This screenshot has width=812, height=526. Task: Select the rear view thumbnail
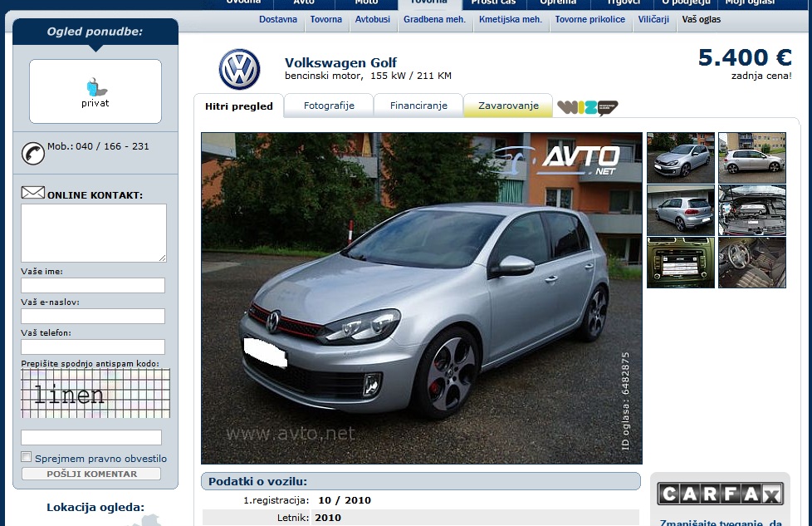pos(681,210)
